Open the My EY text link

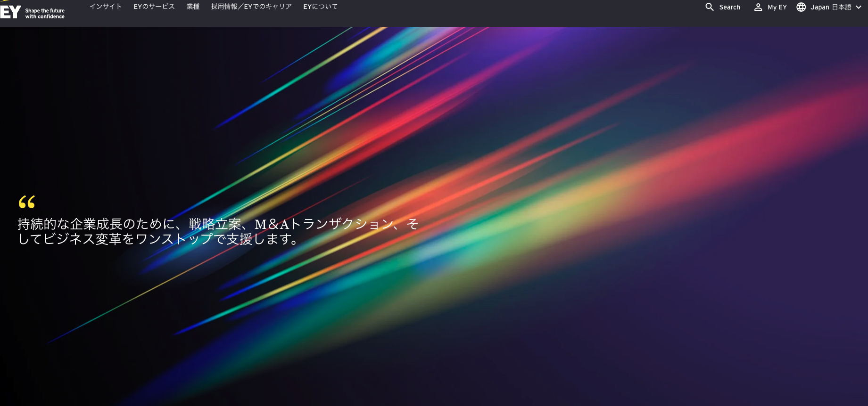pos(777,7)
